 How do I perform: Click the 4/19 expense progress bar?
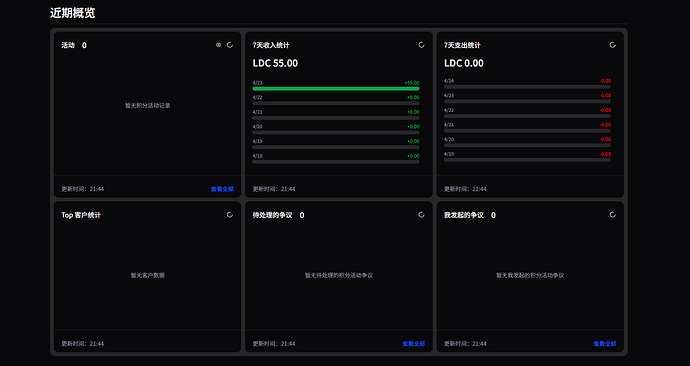click(x=527, y=160)
